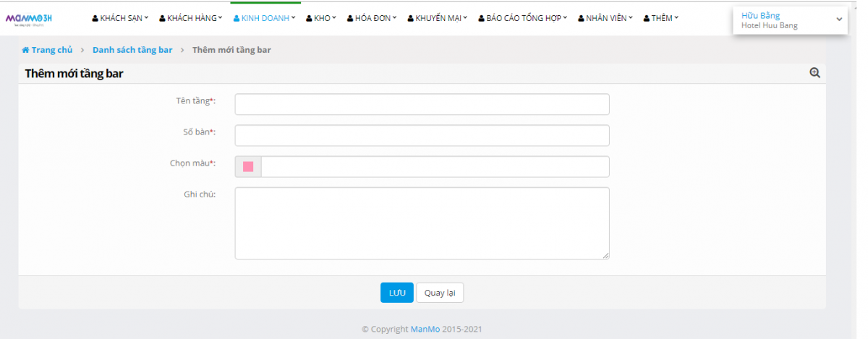The width and height of the screenshot is (868, 339).
Task: Open the HÓA ĐƠN menu
Action: click(x=372, y=18)
